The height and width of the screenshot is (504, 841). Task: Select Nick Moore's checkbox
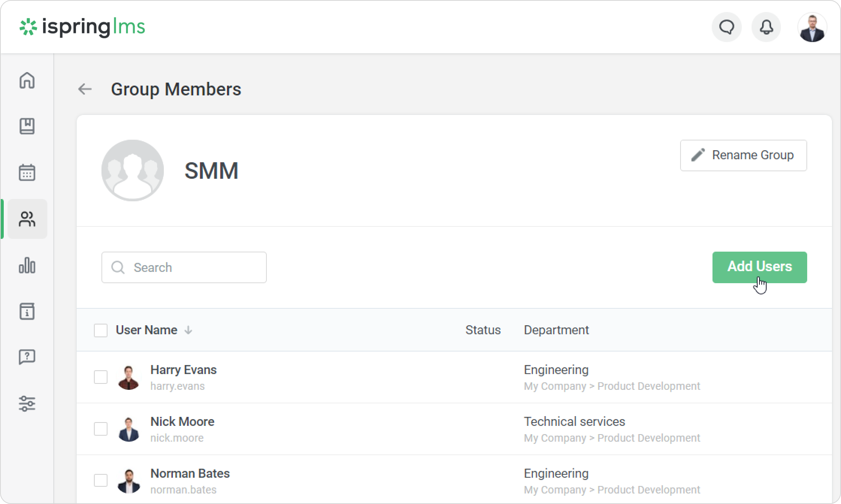point(101,429)
